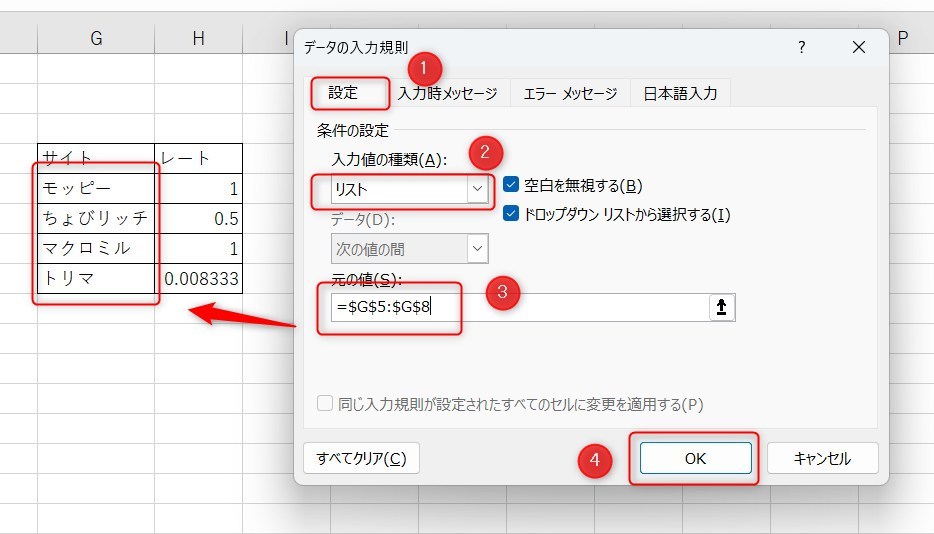Screen dimensions: 934x534
Task: Select column P header
Action: [x=902, y=39]
